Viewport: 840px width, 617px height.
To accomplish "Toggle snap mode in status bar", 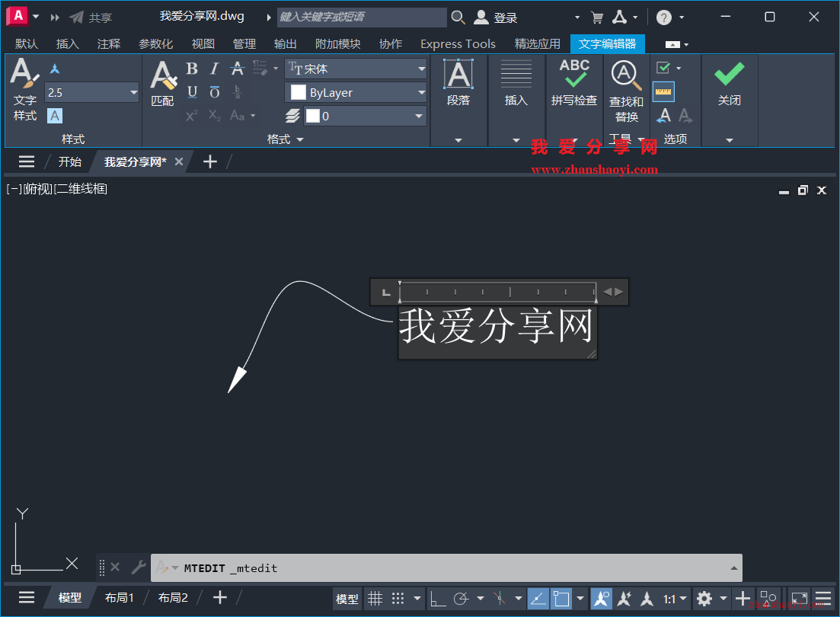I will (398, 598).
